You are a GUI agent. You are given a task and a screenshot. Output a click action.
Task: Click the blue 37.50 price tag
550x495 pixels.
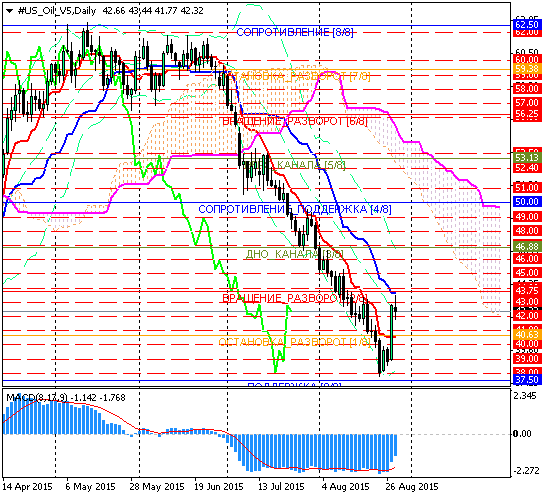point(527,380)
